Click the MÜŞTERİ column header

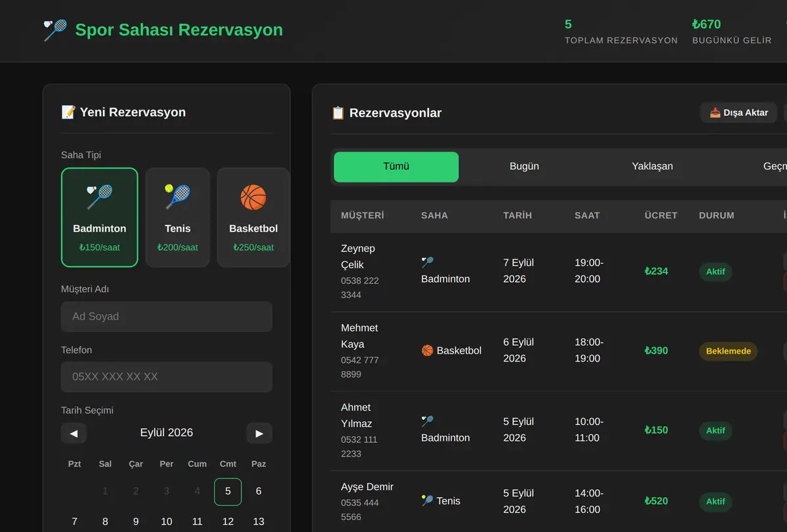(363, 215)
